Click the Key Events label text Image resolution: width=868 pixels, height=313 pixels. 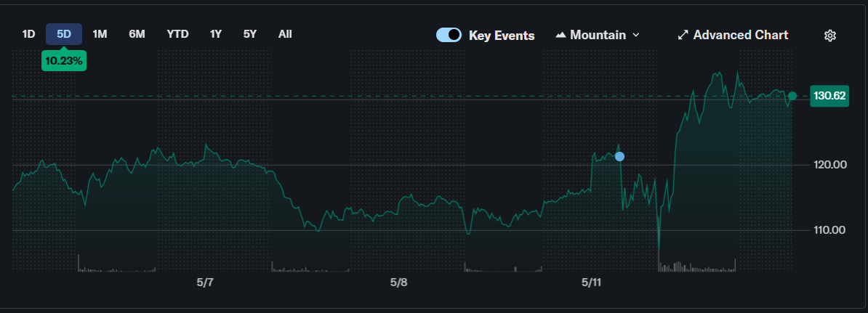502,36
